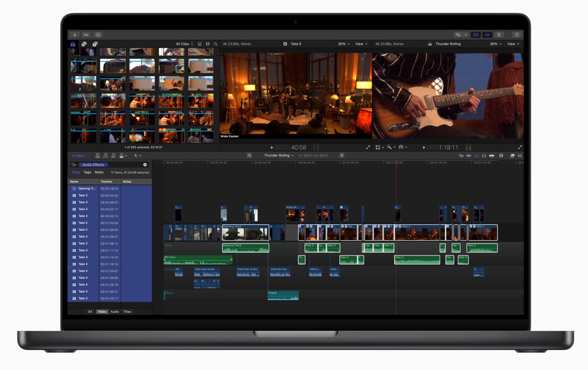Clear the Audio Effects search field
Viewport: 588px width, 370px height.
coord(145,165)
